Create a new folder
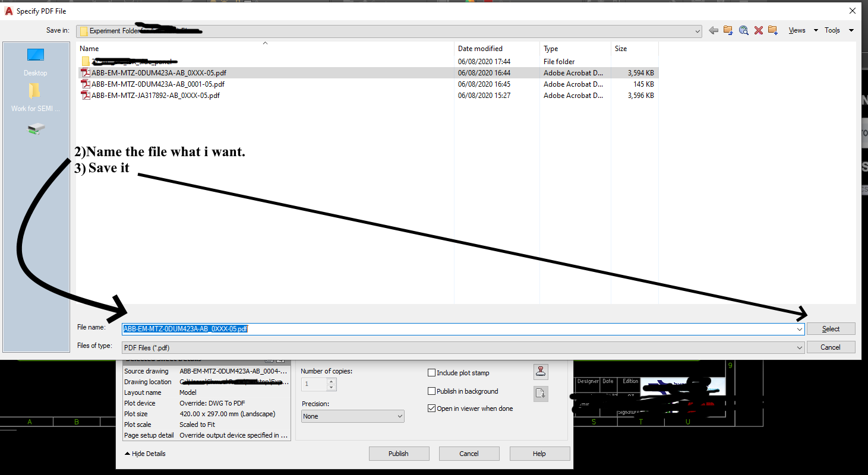 point(773,30)
